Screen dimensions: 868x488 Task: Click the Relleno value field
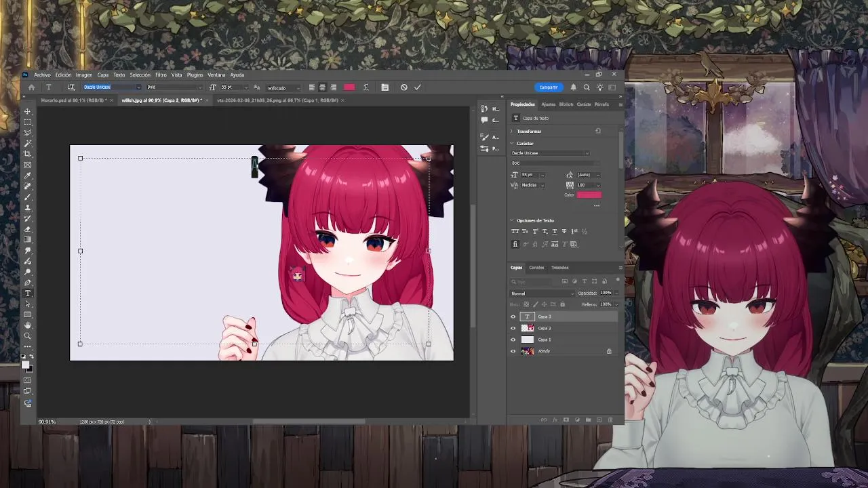pos(605,304)
